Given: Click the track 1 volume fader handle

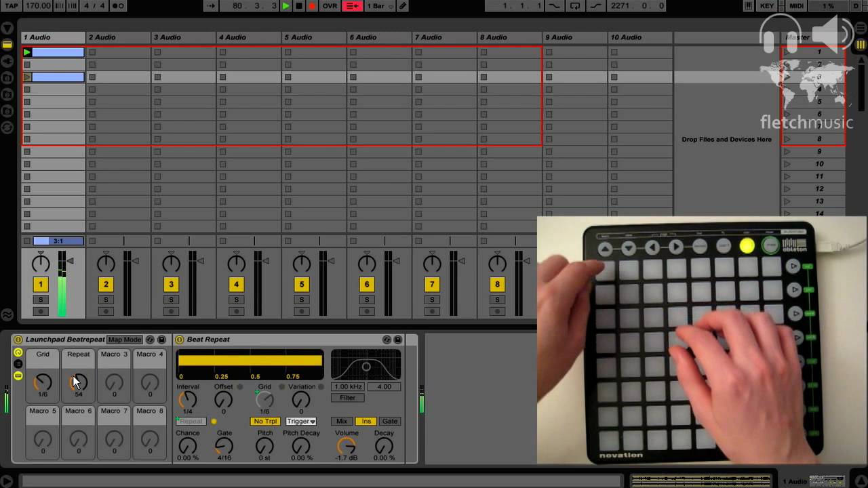Looking at the screenshot, I should (71, 261).
